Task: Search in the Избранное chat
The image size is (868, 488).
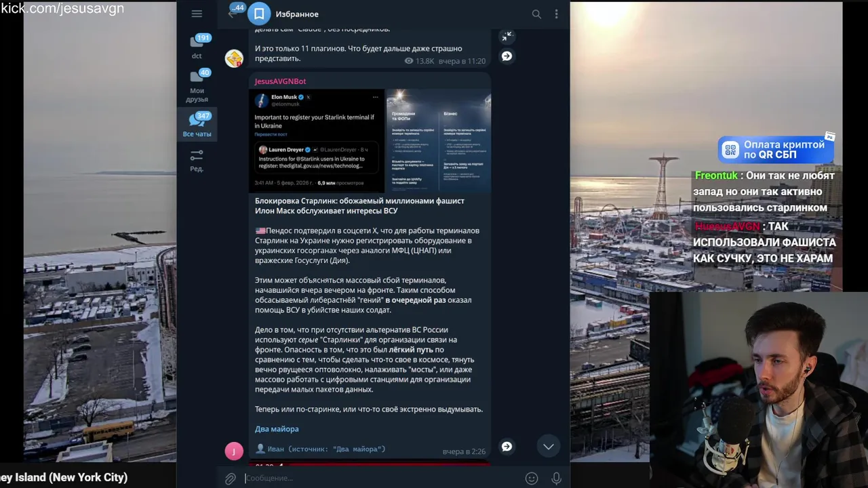Action: point(536,14)
